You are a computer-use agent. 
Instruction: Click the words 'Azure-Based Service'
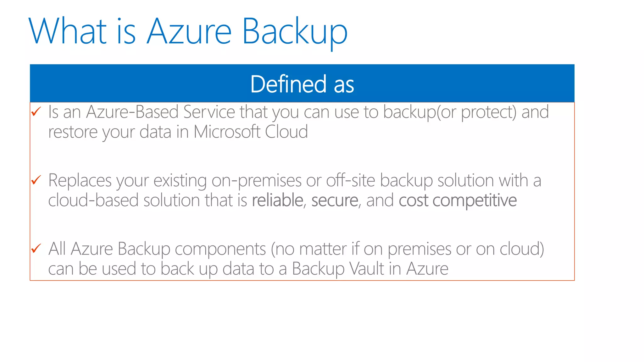(x=160, y=112)
